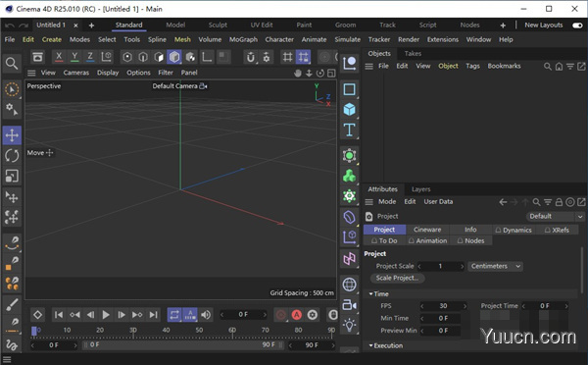The height and width of the screenshot is (365, 588).
Task: Open the Render menu
Action: (409, 39)
